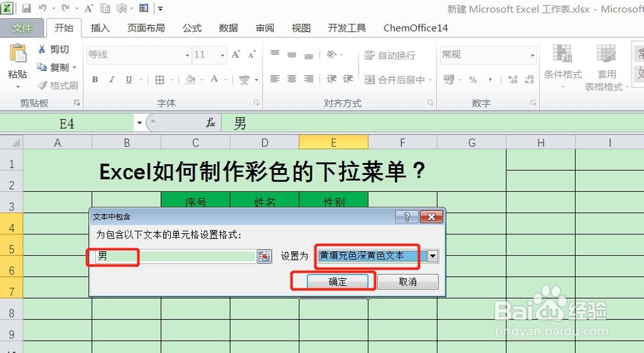Click the Cut (剪切) scissors icon
The image size is (644, 353).
click(41, 49)
